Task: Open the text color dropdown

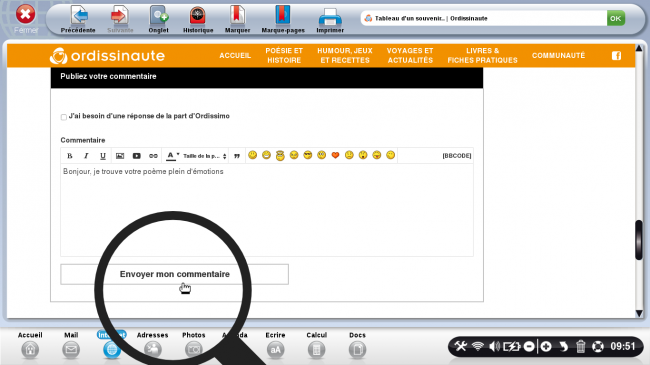Action: tap(172, 156)
